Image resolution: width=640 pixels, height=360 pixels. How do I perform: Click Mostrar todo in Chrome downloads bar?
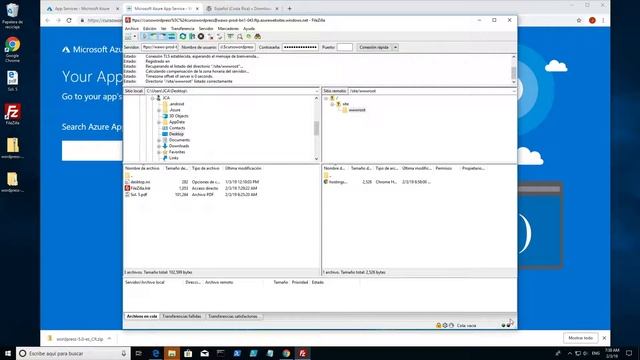tap(580, 338)
